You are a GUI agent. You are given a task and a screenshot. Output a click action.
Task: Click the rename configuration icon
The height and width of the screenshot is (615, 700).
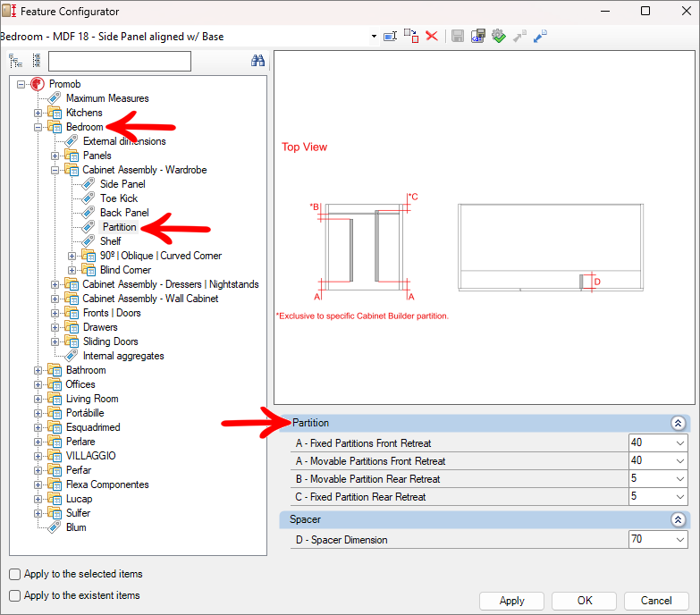coord(390,37)
